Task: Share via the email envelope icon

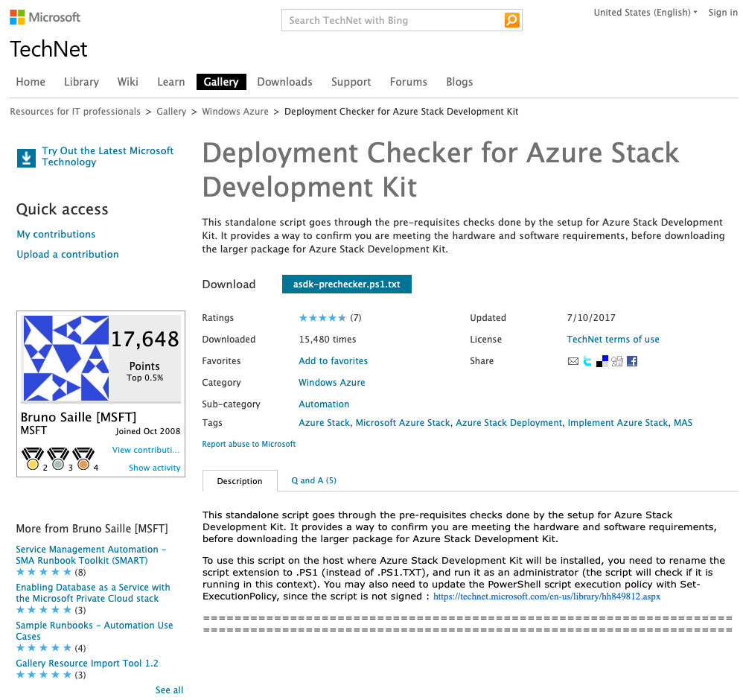Action: (x=573, y=362)
